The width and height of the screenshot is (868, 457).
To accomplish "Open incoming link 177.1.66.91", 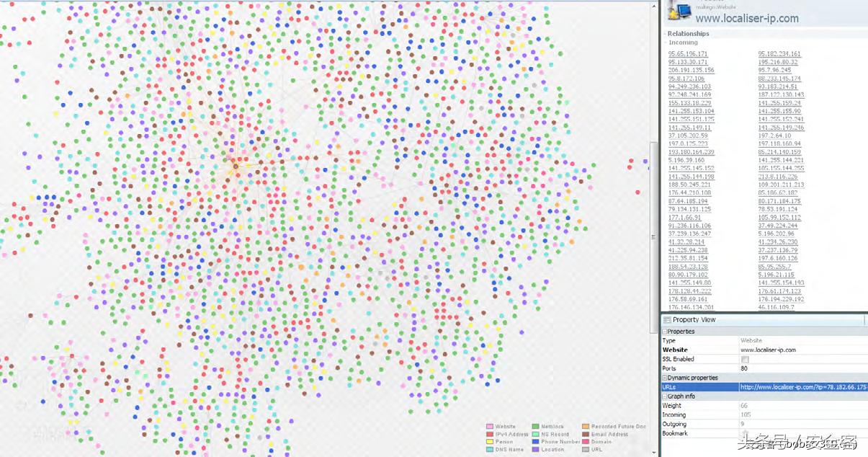I will pyautogui.click(x=685, y=217).
